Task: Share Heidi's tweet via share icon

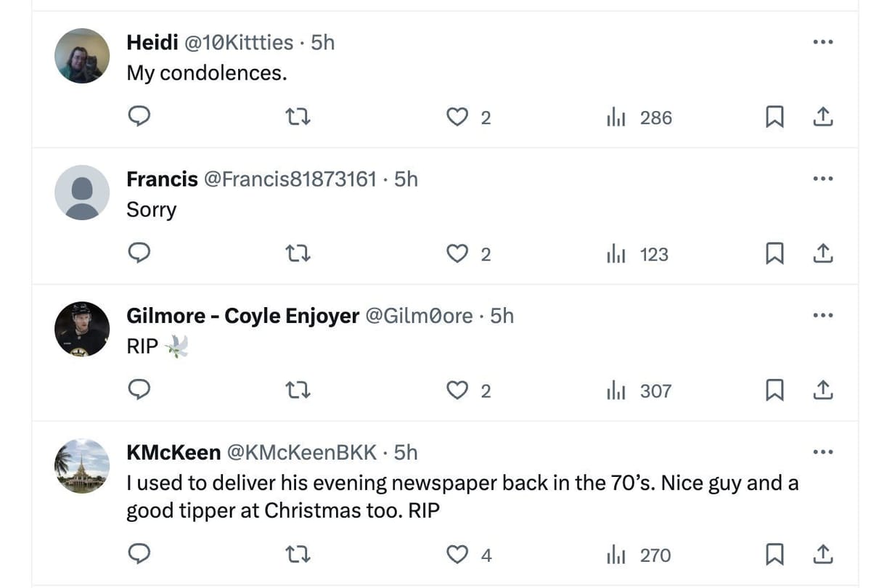Action: point(822,117)
